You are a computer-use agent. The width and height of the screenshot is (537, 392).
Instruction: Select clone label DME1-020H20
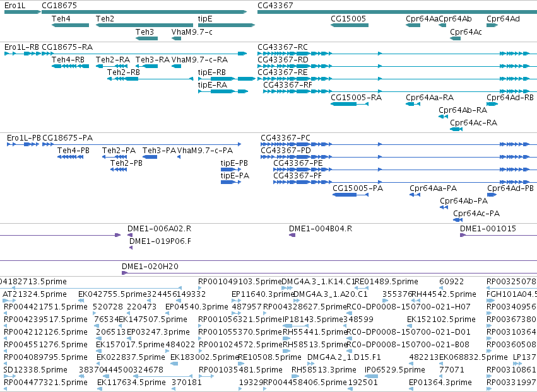point(150,267)
